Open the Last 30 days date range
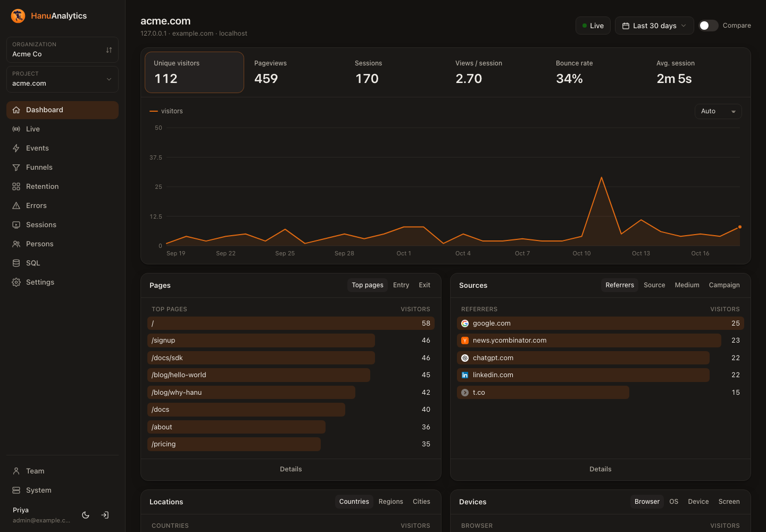The width and height of the screenshot is (766, 532). 654,26
